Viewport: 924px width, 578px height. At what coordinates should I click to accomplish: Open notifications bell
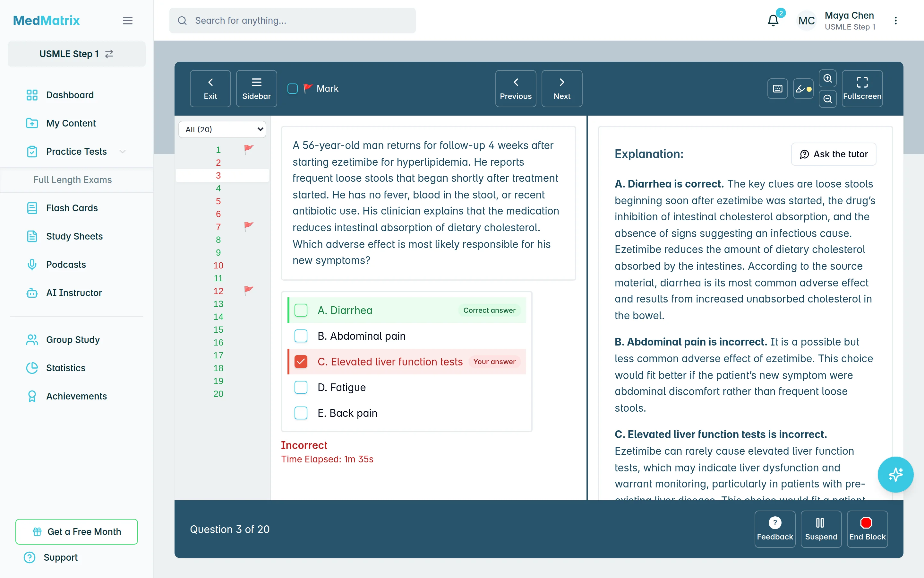pos(773,20)
